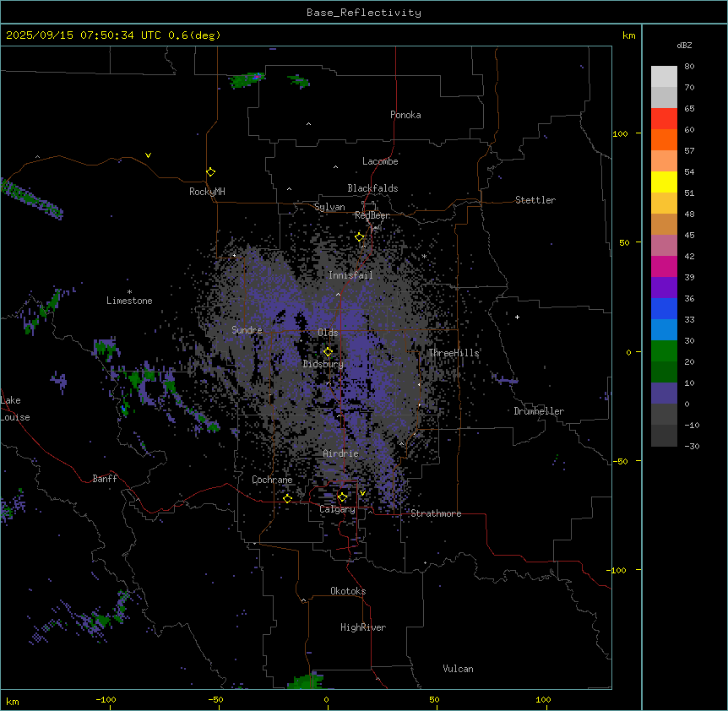728x711 pixels.
Task: Click the yellow marker south of RedDeer
Action: pos(360,237)
